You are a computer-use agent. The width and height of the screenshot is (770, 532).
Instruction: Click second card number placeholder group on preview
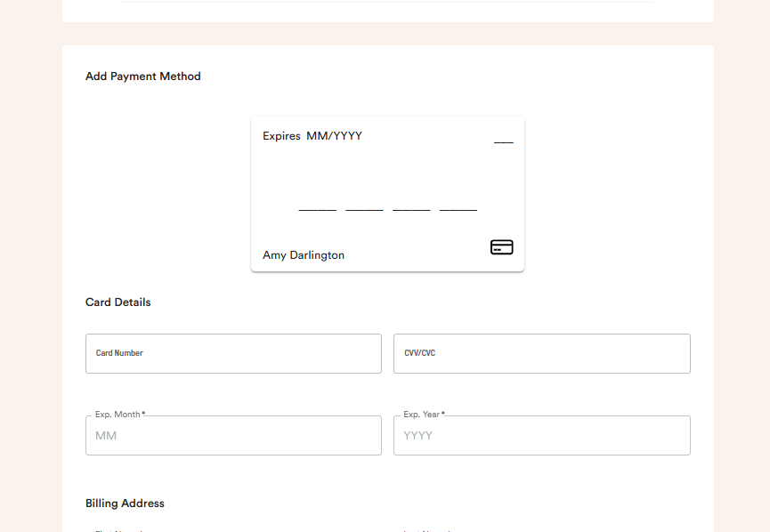click(364, 209)
